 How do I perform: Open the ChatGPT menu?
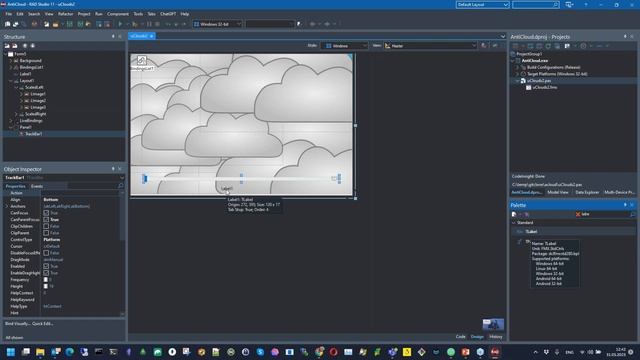(x=168, y=14)
